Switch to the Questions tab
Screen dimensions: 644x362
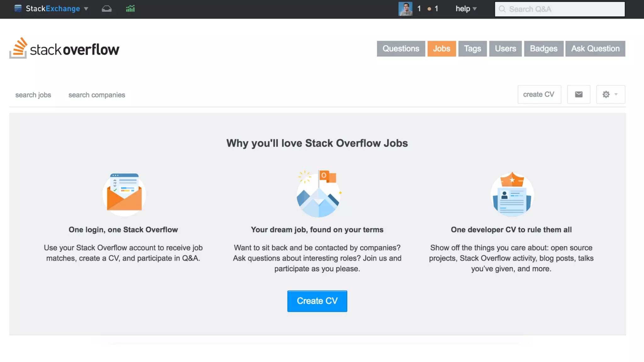pos(401,49)
